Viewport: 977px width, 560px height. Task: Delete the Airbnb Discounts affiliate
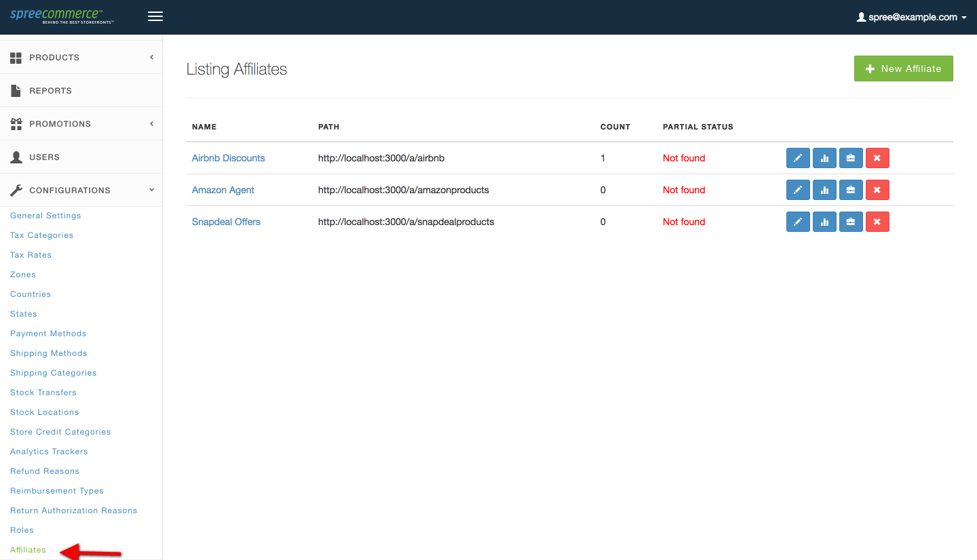877,158
